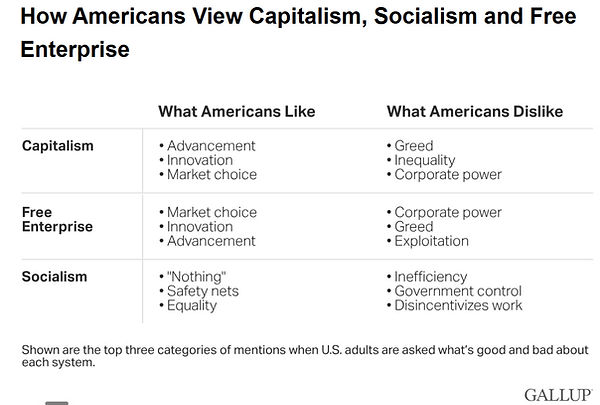Image resolution: width=600 pixels, height=405 pixels.
Task: Click 'Disincentivizes work' under Socialism dislikes
Action: [458, 305]
